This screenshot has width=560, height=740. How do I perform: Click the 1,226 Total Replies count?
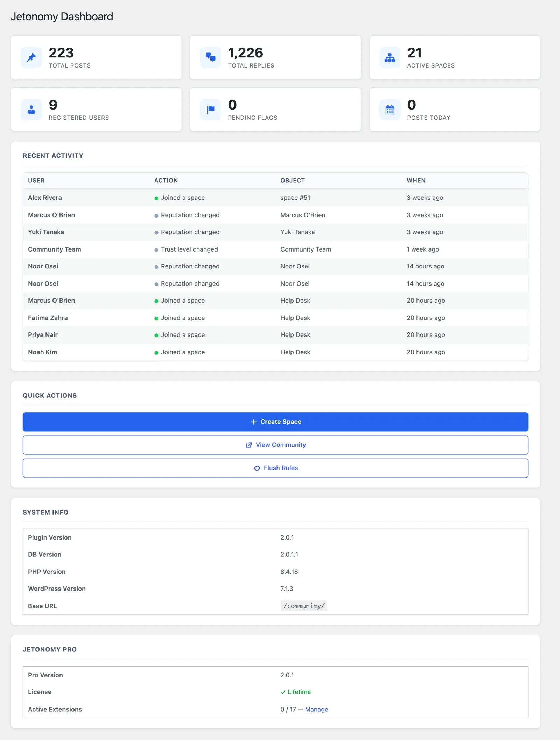point(246,53)
